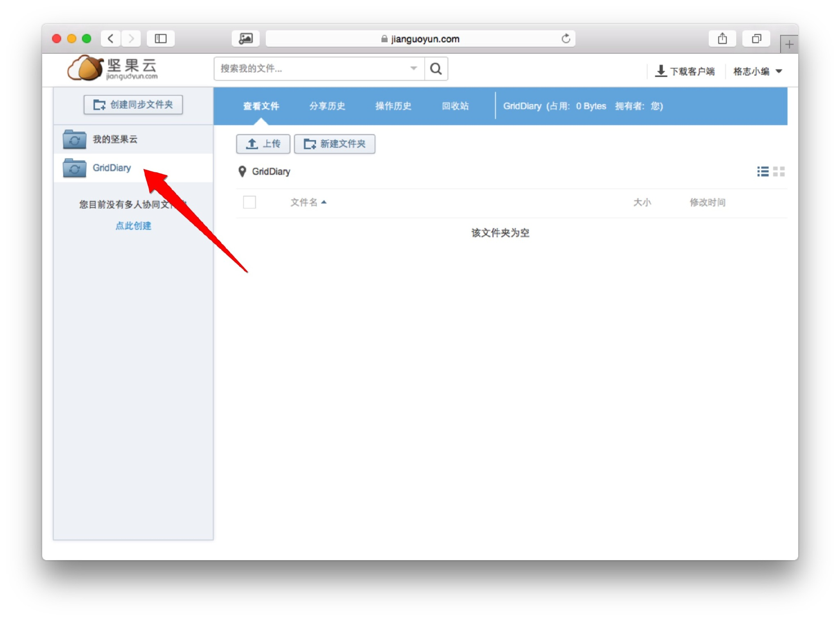Switch to grid thumbnail view

(x=778, y=172)
